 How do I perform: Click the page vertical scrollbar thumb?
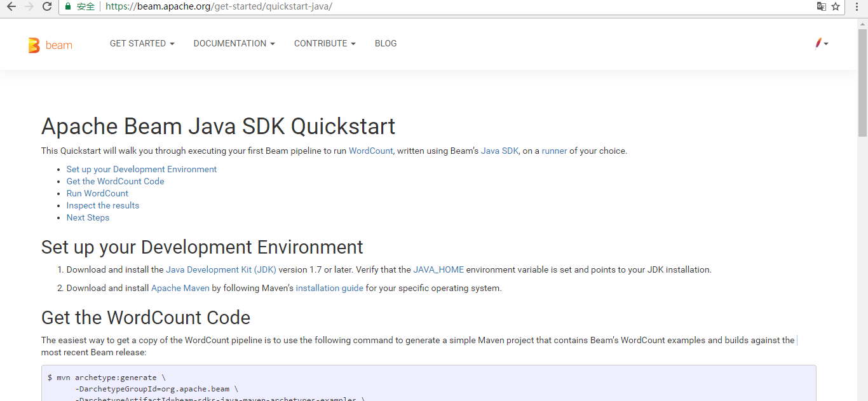(862, 83)
